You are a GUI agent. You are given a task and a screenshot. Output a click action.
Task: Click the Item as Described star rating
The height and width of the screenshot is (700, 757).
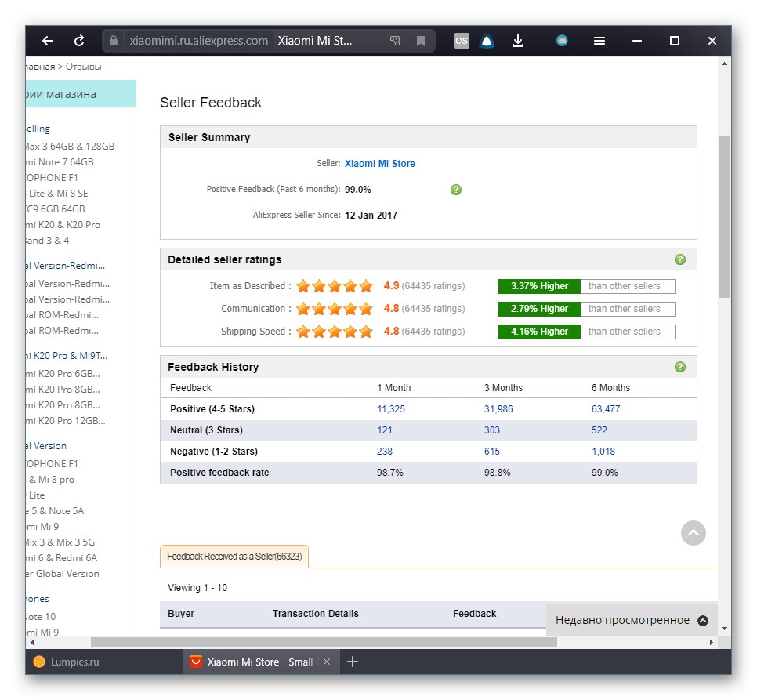(335, 286)
